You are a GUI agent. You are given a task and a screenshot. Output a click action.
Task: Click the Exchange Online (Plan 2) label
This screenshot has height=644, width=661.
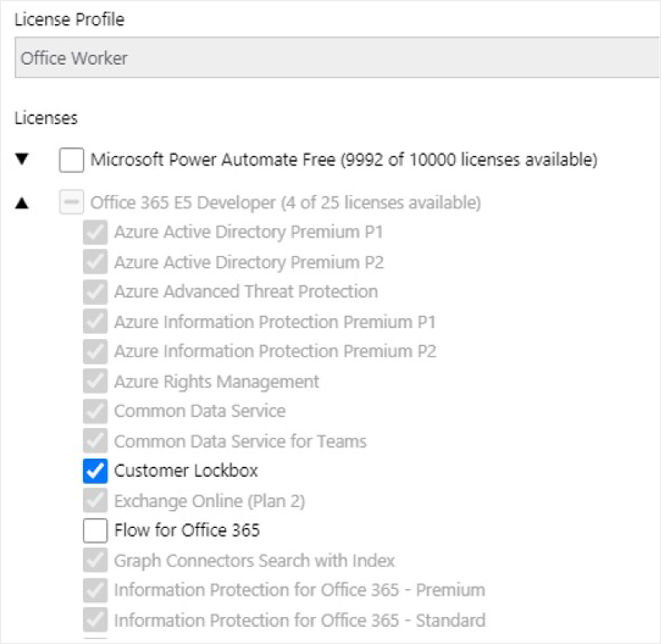(209, 501)
